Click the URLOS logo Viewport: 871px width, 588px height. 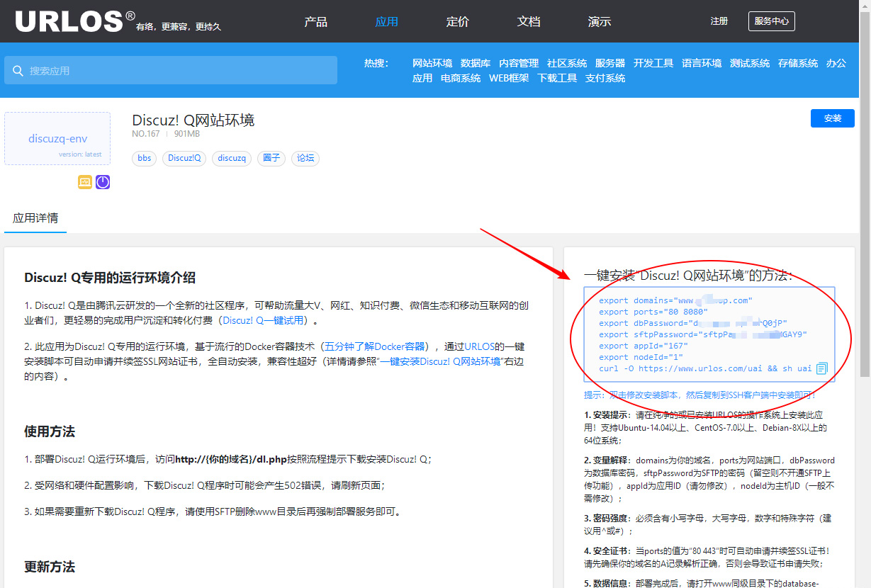76,21
